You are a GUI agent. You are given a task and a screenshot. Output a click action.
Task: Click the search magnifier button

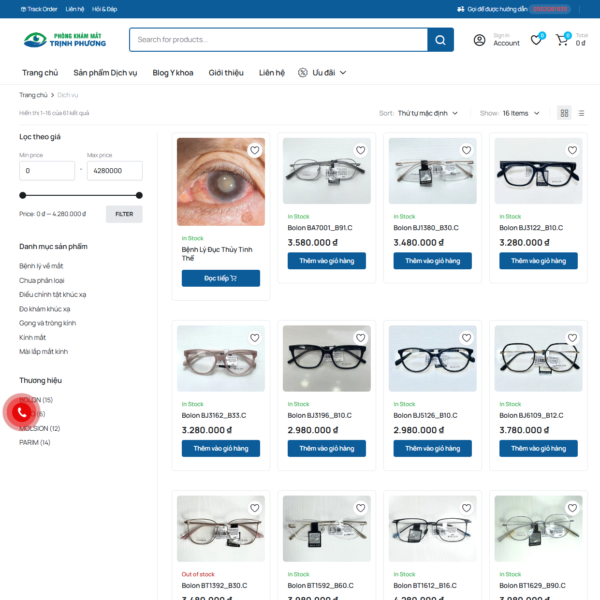(x=440, y=39)
